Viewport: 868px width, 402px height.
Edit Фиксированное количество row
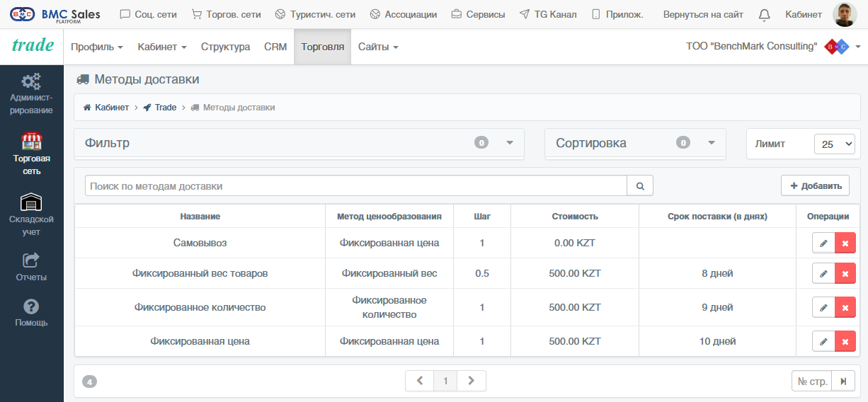coord(823,307)
